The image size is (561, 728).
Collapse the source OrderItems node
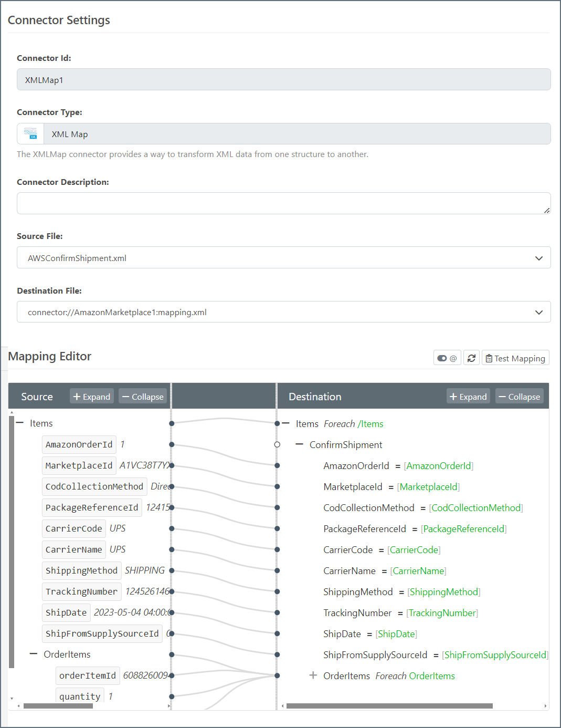tap(34, 654)
